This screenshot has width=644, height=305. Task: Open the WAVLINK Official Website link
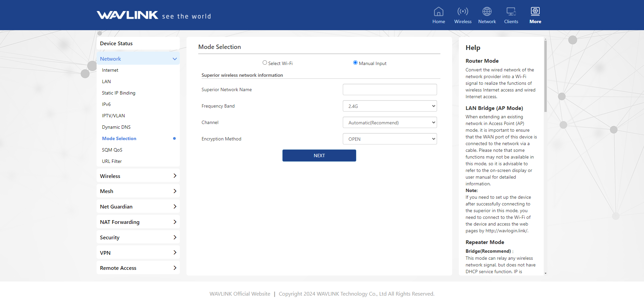pos(239,294)
